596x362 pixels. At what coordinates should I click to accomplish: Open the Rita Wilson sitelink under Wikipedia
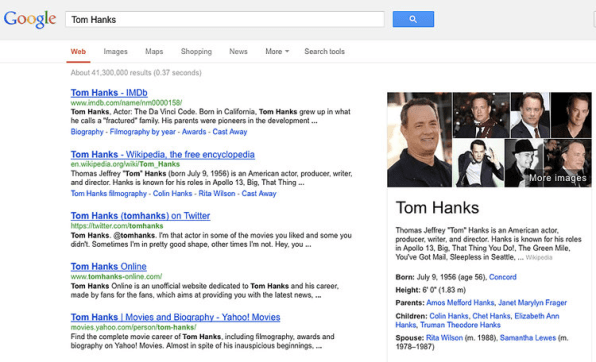point(217,194)
